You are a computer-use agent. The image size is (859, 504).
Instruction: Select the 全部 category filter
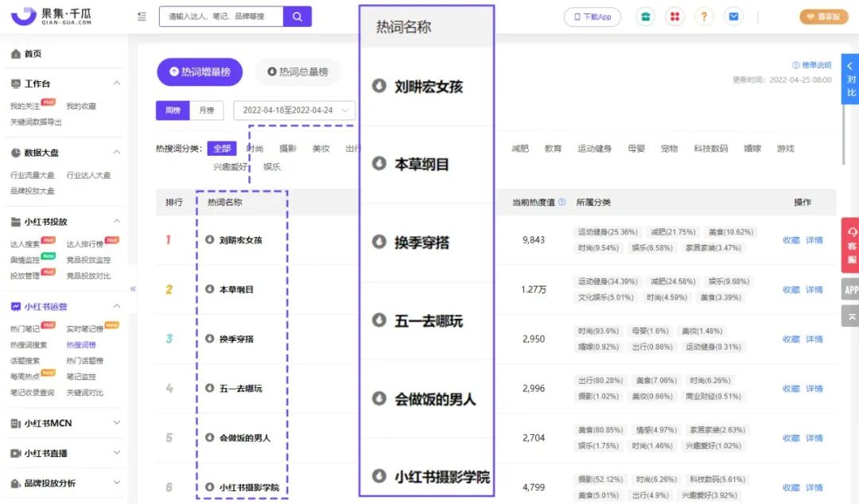pos(222,149)
